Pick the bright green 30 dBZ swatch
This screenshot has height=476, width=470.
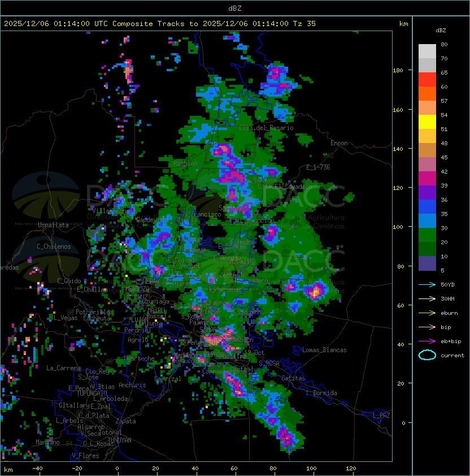[427, 235]
